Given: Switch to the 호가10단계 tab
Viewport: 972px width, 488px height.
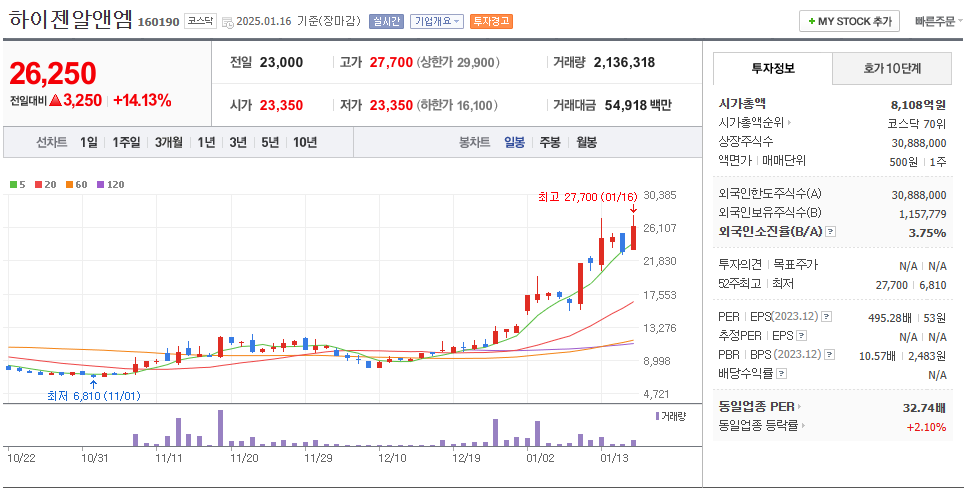Looking at the screenshot, I should [892, 68].
